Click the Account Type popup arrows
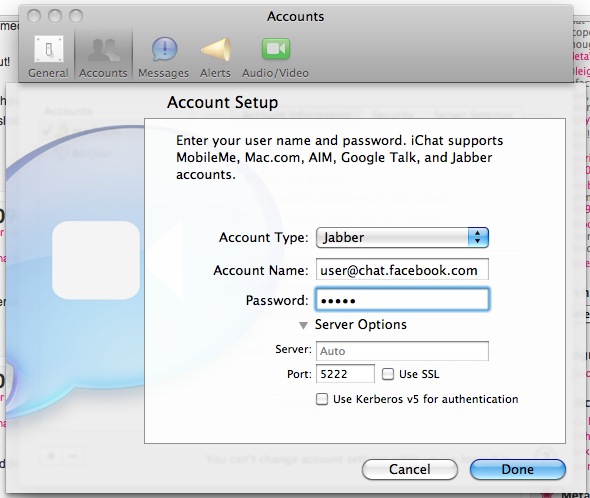The image size is (590, 498). (478, 238)
